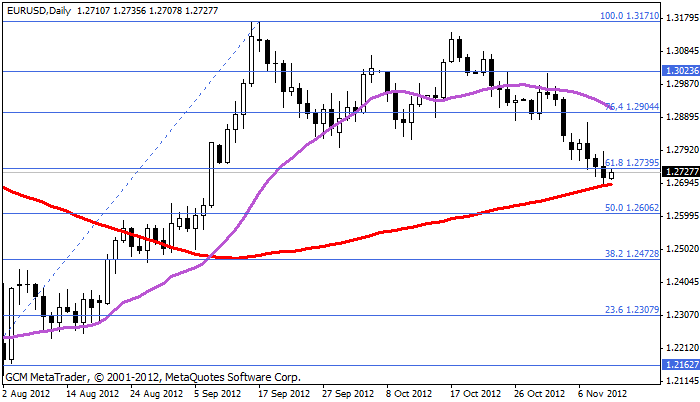Screen dimensions: 700x402
Task: Click the 1.27920 price axis value
Action: tap(682, 150)
